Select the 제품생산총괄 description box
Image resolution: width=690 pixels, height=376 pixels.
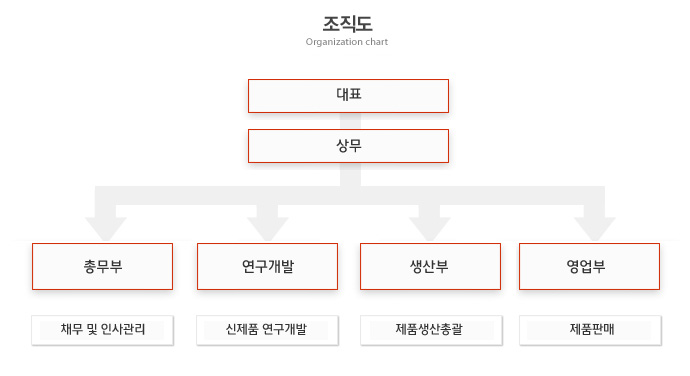(431, 330)
